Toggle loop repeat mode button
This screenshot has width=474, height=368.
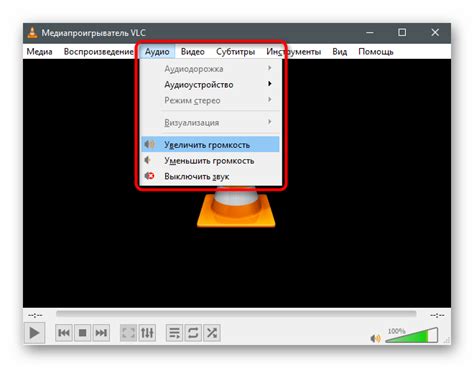click(193, 332)
